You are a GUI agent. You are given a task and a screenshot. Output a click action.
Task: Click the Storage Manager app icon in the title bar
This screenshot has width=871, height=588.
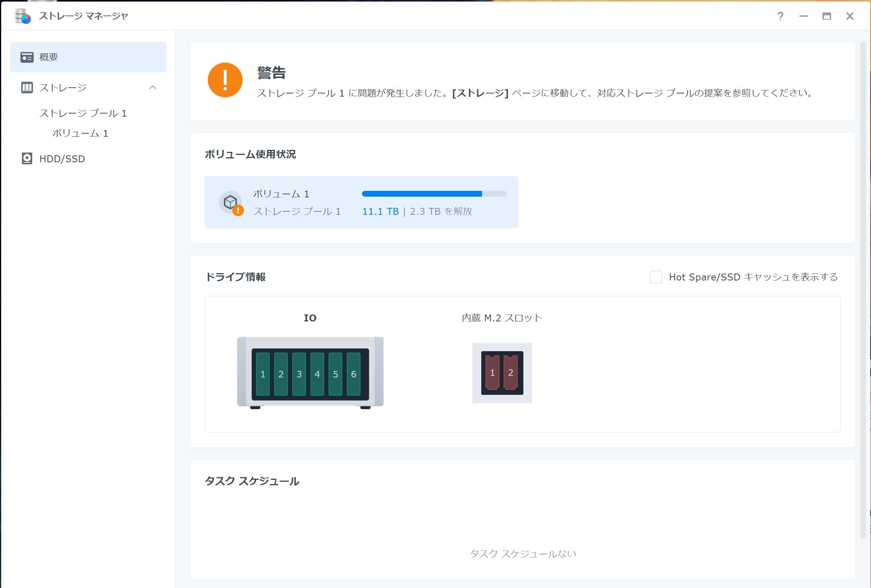(x=22, y=16)
